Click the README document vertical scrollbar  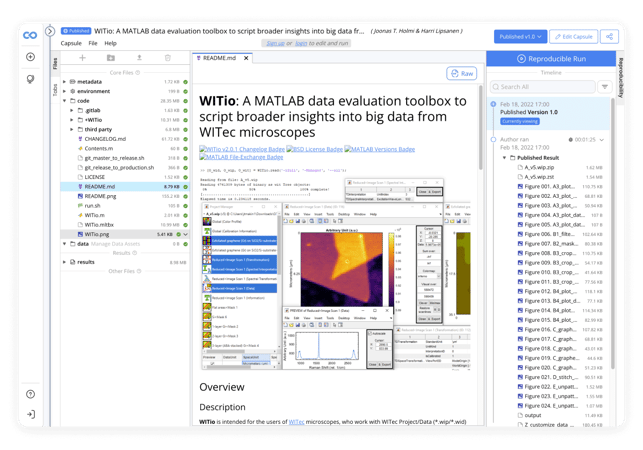(481, 127)
